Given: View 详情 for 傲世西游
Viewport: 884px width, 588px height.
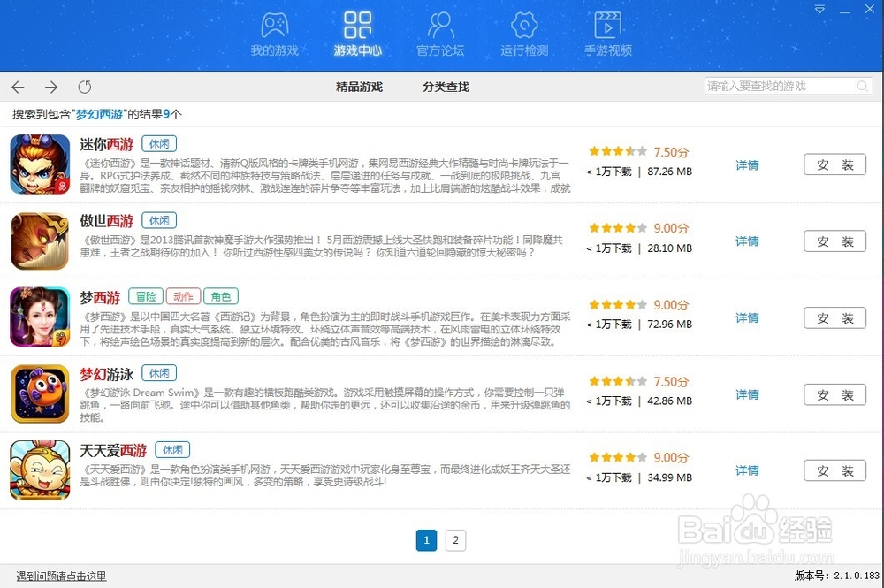Looking at the screenshot, I should [747, 241].
